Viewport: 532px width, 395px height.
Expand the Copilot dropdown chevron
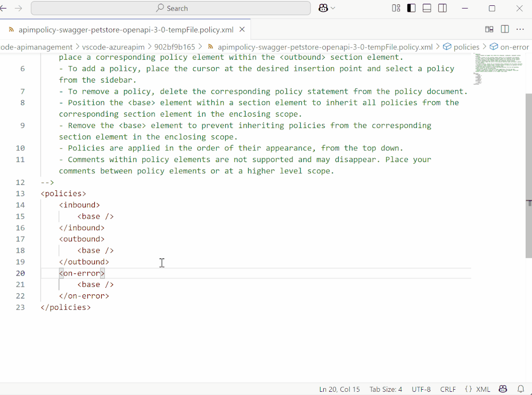pos(333,8)
